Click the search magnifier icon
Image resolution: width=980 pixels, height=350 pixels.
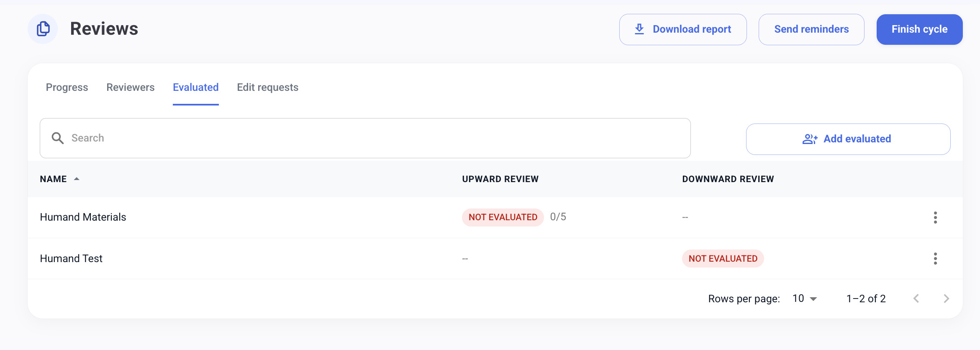point(57,138)
